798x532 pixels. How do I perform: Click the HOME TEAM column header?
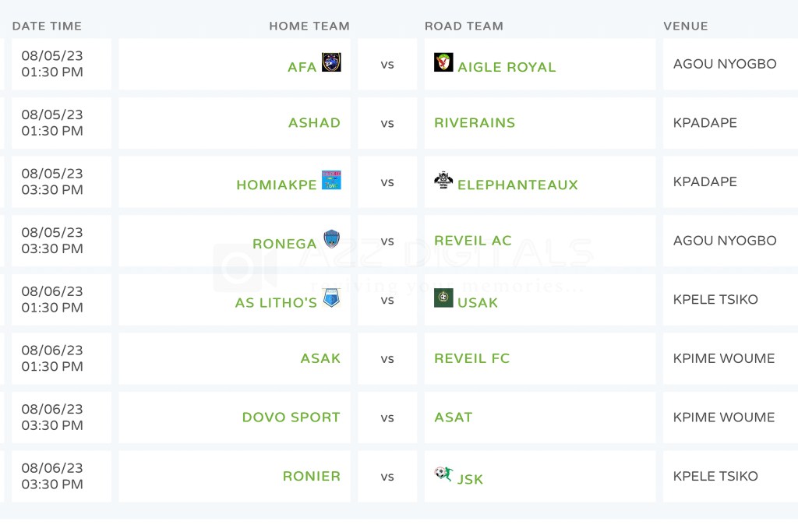coord(309,26)
